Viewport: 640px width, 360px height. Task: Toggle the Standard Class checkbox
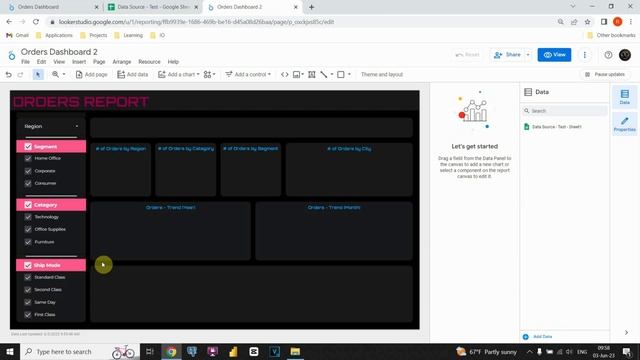pos(28,277)
